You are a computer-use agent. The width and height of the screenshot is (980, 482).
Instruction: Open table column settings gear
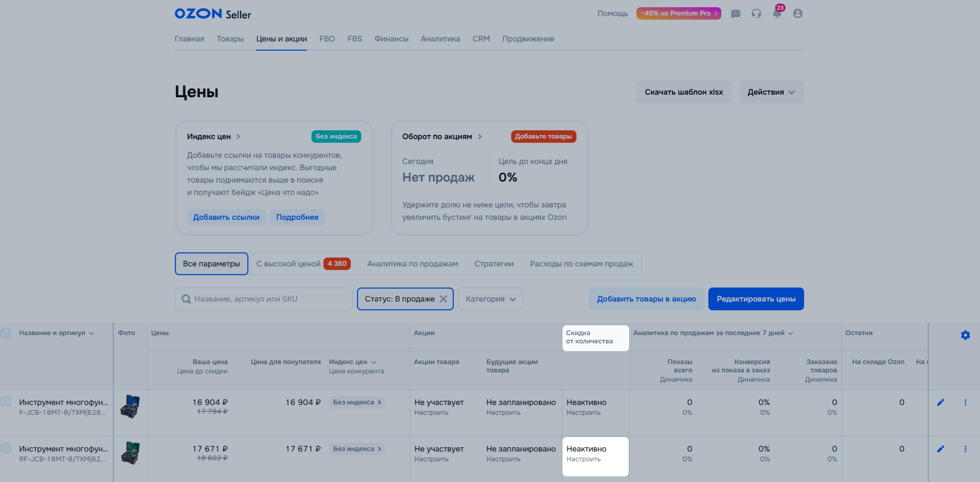coord(965,335)
